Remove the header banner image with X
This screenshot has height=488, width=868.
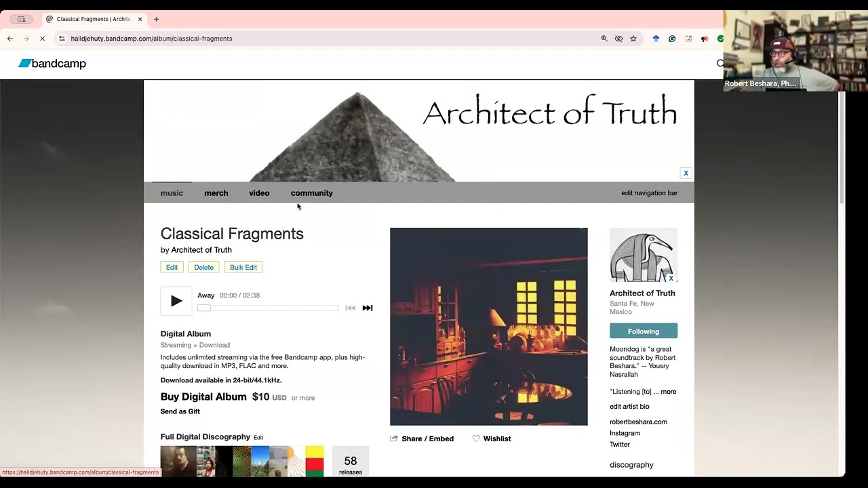tap(686, 173)
